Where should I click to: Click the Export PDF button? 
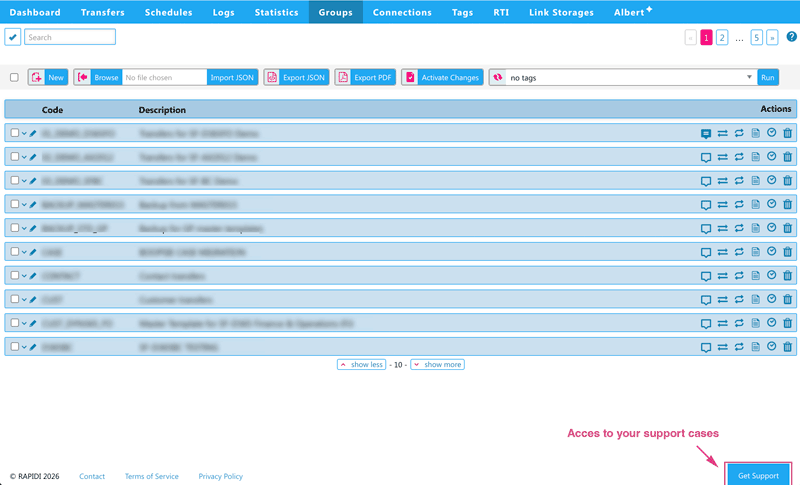(x=365, y=77)
